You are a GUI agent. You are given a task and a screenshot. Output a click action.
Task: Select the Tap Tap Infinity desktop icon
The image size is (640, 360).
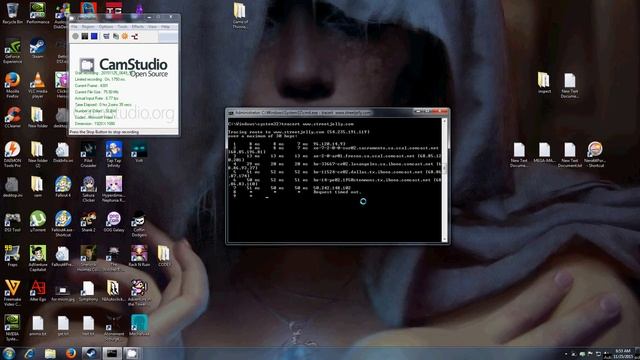pos(113,154)
